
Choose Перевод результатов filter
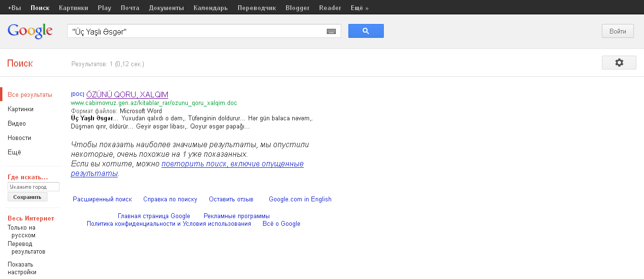point(26,248)
